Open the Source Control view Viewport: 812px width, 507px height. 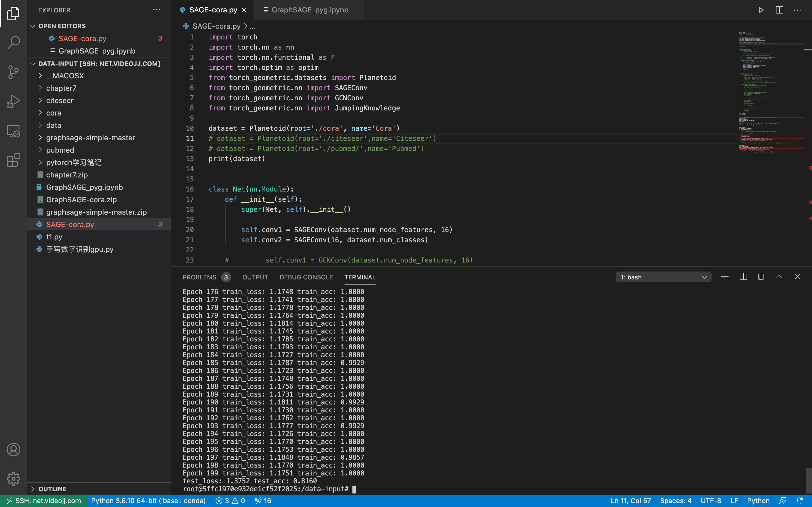(x=14, y=72)
